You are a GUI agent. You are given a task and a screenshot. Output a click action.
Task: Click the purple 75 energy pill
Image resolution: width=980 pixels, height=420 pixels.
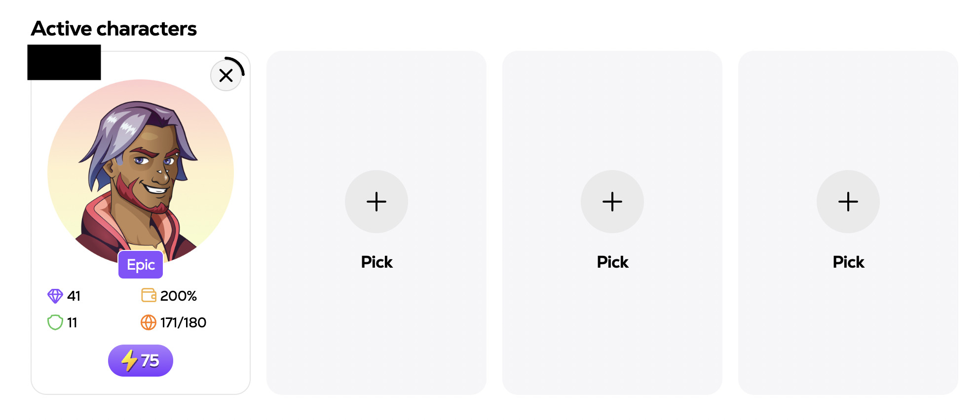pos(141,360)
